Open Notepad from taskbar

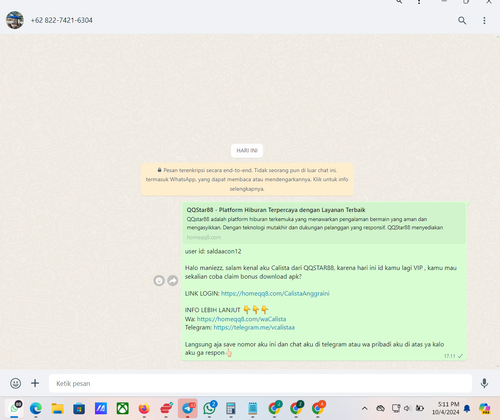point(253,408)
